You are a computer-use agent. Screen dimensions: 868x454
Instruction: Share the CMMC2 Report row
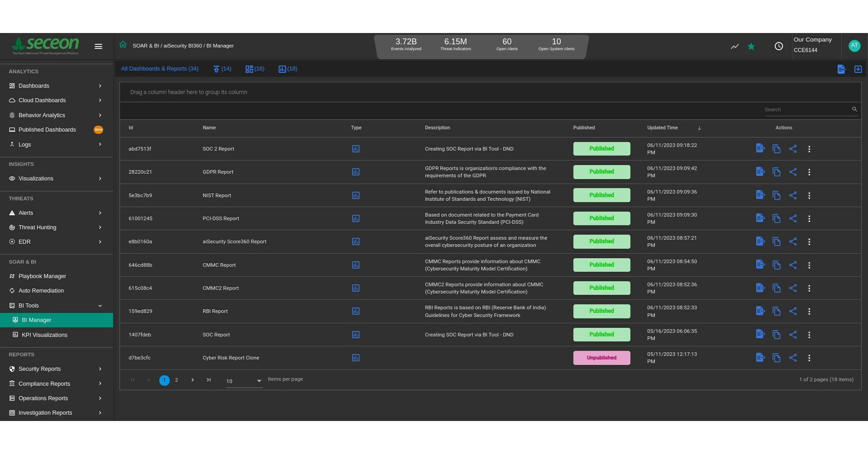coord(793,288)
